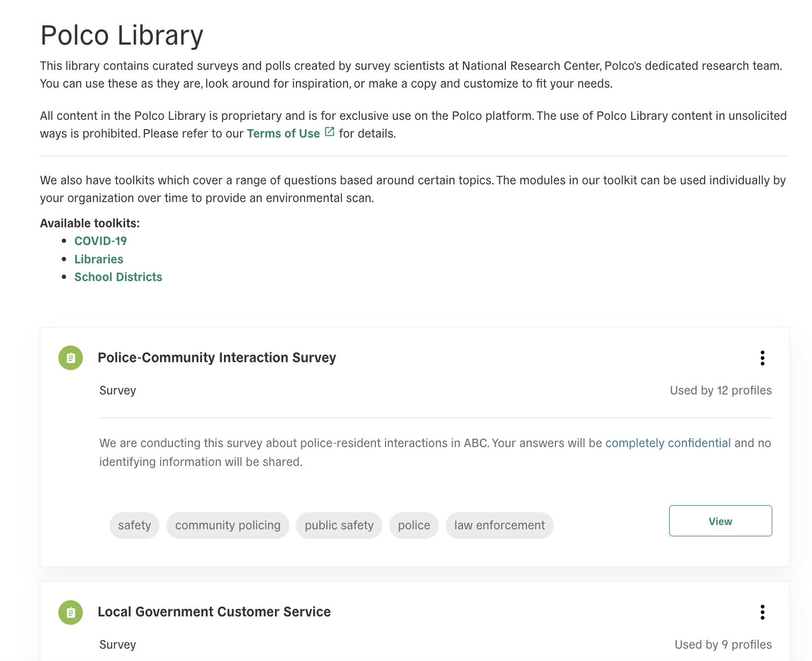The width and height of the screenshot is (812, 661).
Task: Open the Local Government Customer Service title
Action: [214, 612]
